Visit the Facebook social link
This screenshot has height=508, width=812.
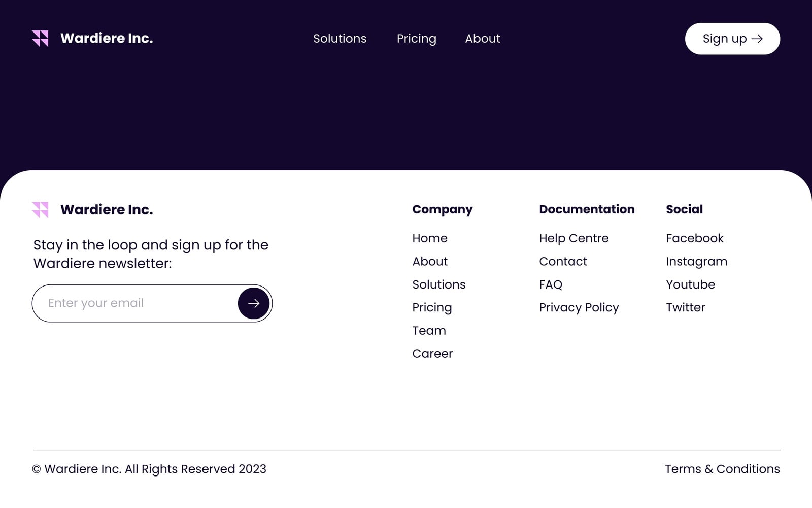pyautogui.click(x=694, y=238)
